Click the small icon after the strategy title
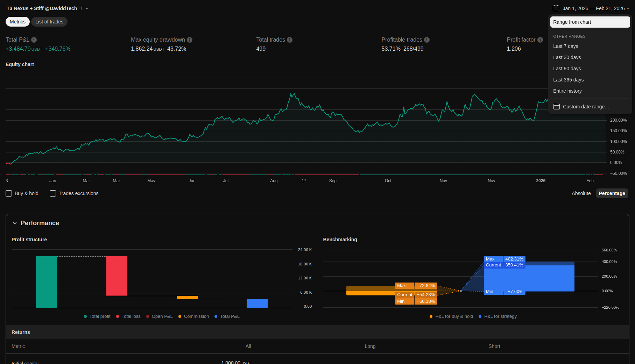This screenshot has height=364, width=635. [80, 8]
